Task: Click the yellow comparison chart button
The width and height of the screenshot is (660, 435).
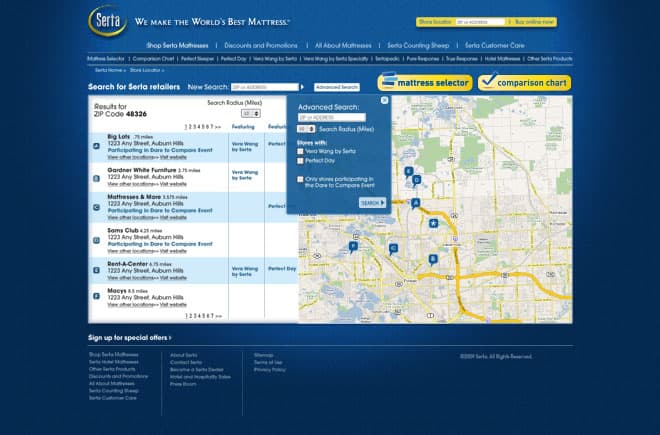Action: click(524, 82)
